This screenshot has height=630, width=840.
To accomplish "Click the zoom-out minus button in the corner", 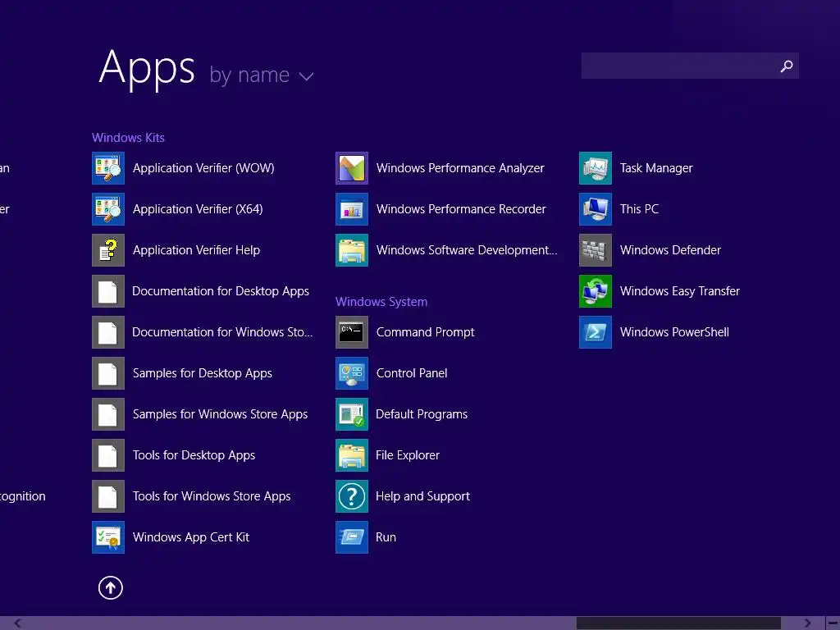I will (x=833, y=623).
